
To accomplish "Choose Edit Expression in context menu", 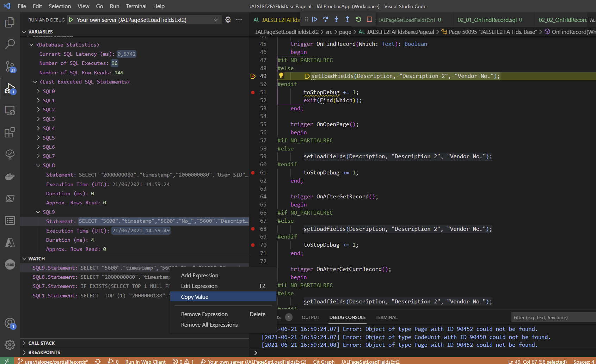I will 223,286.
